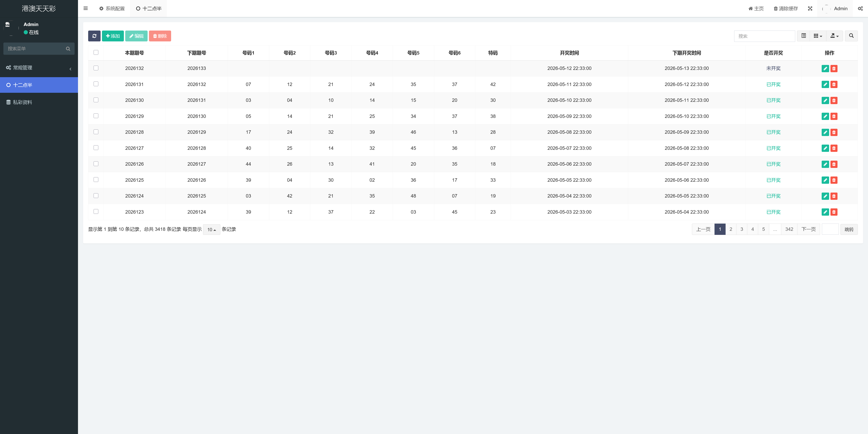Viewport: 868px width, 434px height.
Task: Check the box for row 2026129
Action: [x=96, y=116]
